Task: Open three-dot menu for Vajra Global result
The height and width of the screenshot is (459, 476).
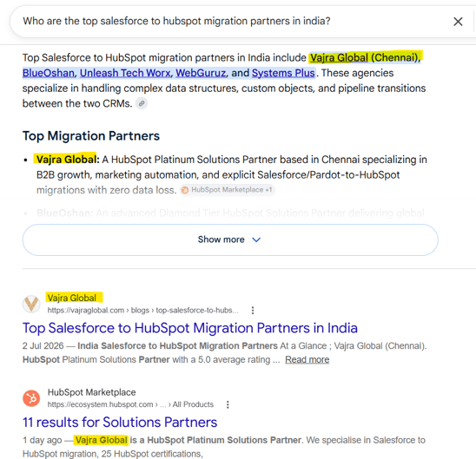Action: [x=253, y=310]
